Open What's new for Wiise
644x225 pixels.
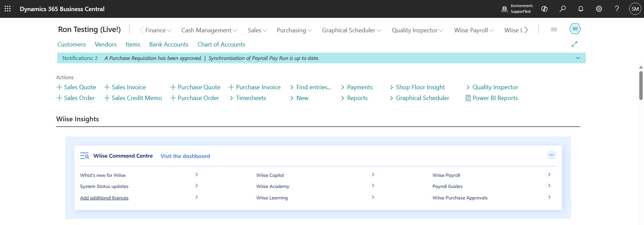pos(103,175)
